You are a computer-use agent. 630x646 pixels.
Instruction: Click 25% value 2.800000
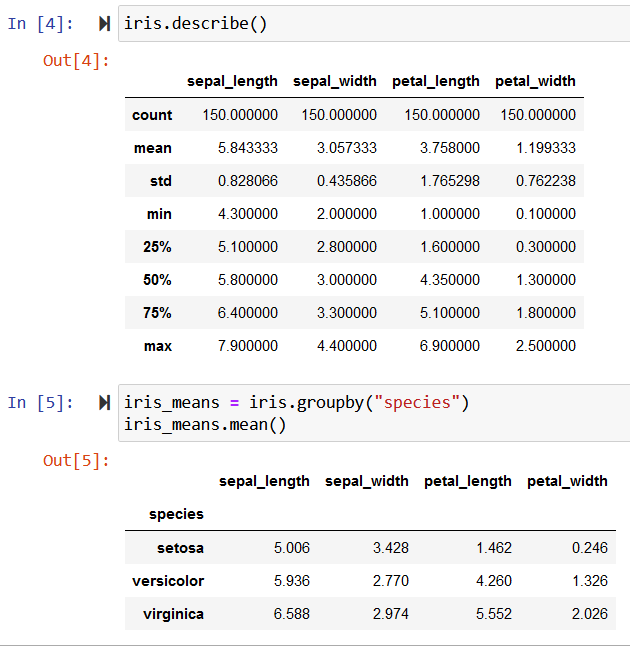347,247
